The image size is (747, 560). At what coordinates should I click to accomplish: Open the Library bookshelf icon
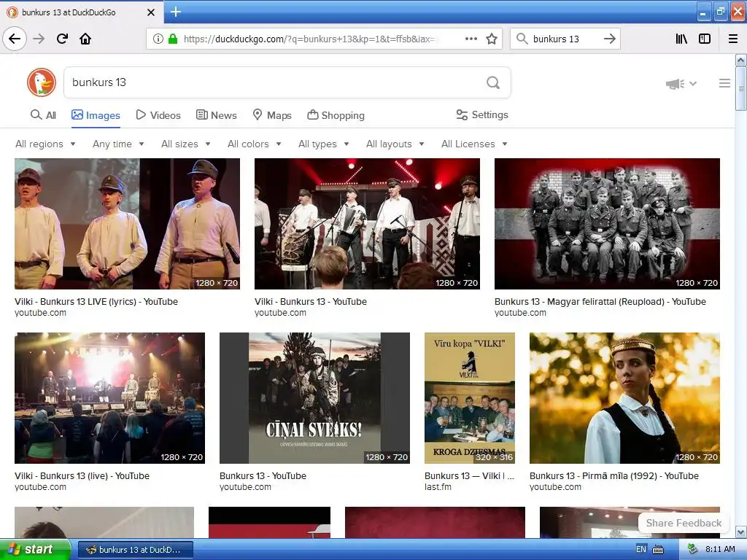(681, 39)
